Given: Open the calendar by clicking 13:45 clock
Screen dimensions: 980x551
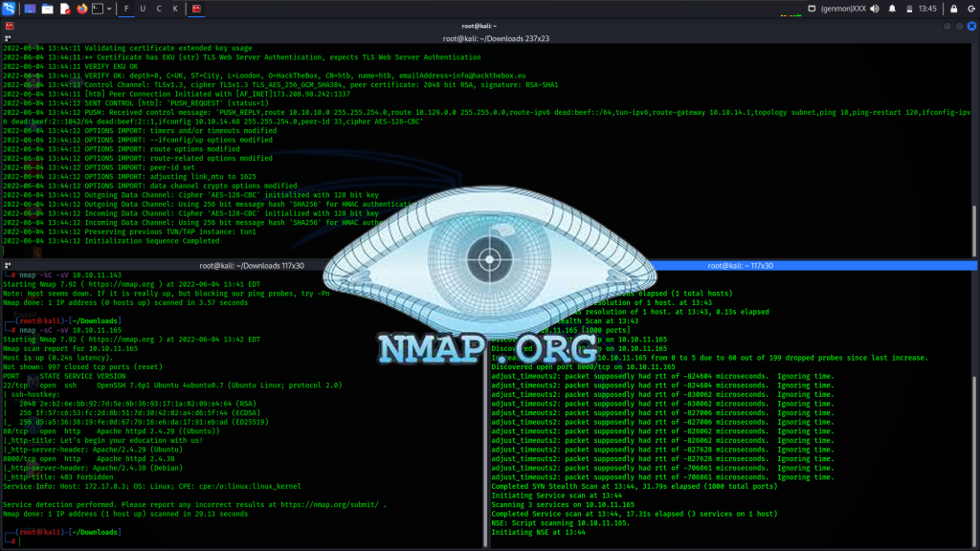Looking at the screenshot, I should [x=928, y=8].
